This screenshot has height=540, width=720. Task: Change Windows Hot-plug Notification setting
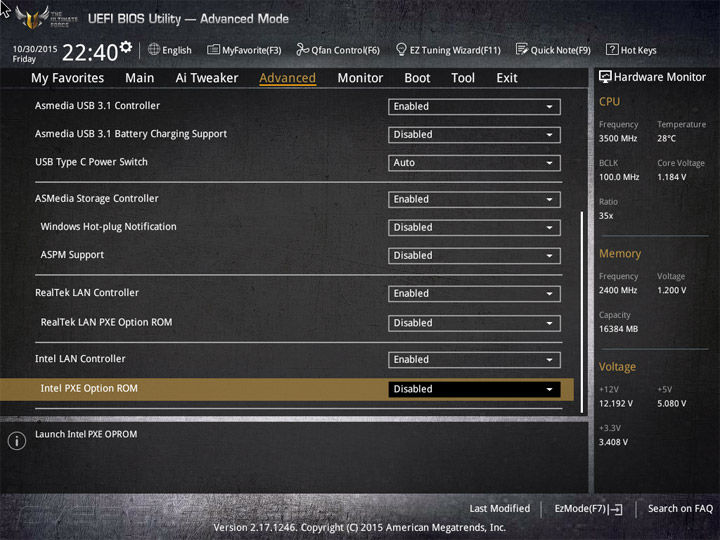click(474, 228)
